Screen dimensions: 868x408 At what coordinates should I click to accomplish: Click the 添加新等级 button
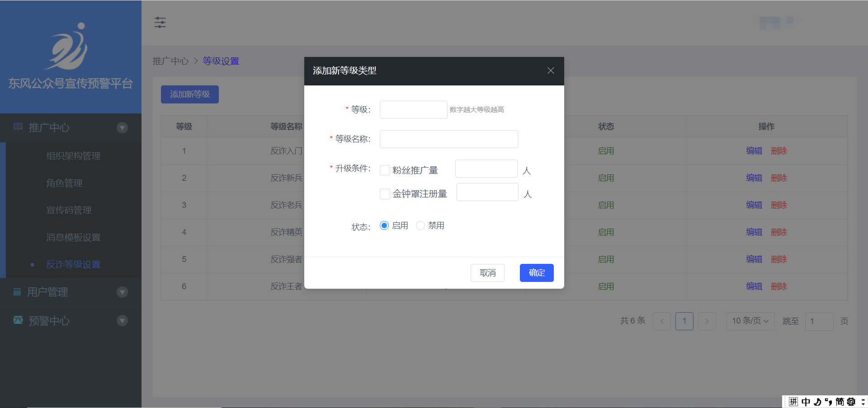pyautogui.click(x=190, y=94)
